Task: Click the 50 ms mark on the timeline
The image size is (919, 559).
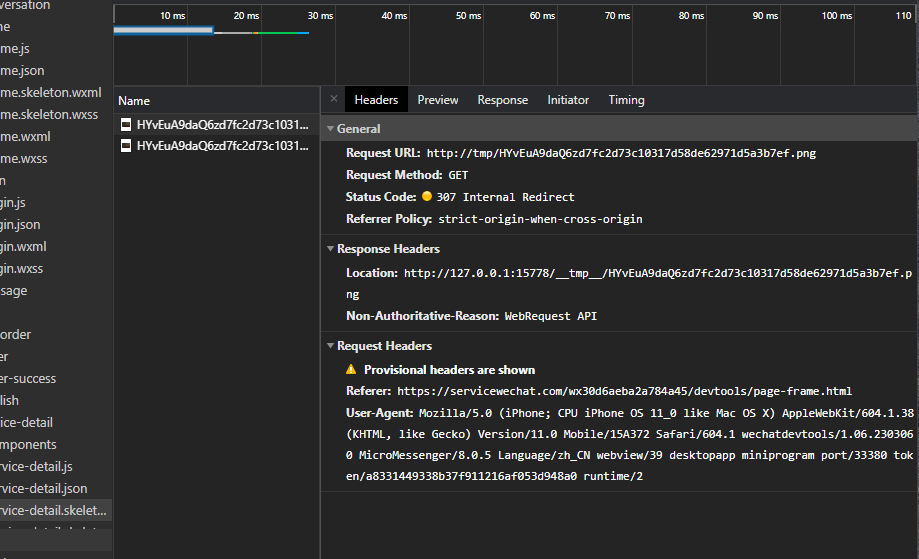Action: [x=467, y=16]
